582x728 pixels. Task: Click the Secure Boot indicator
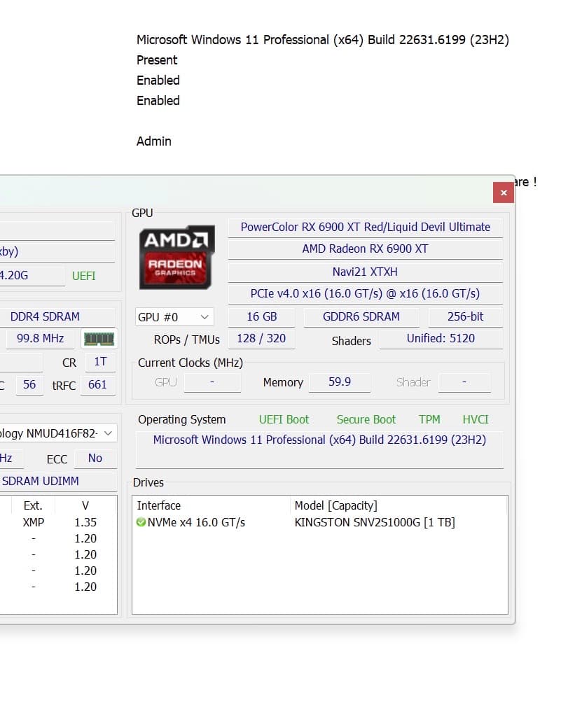[366, 420]
